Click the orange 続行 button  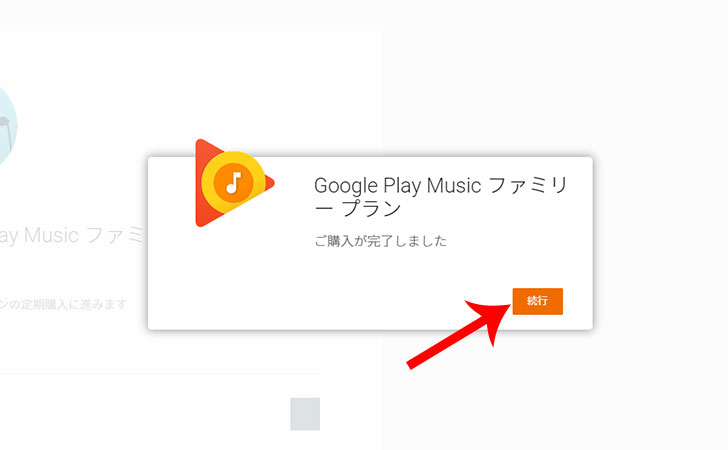pos(537,301)
